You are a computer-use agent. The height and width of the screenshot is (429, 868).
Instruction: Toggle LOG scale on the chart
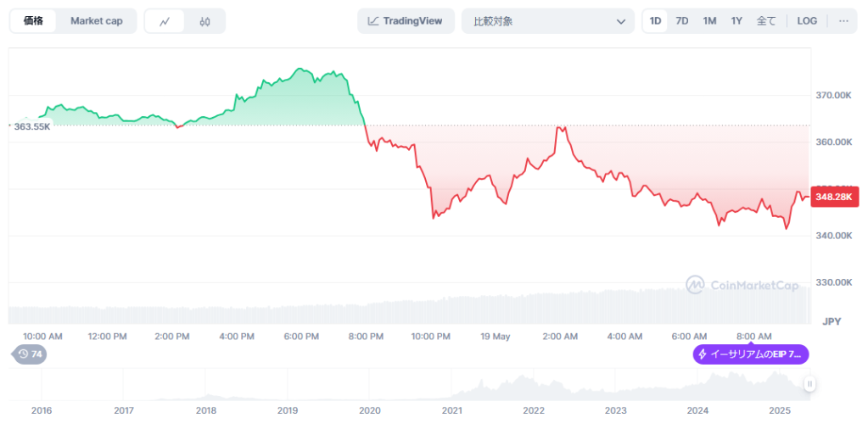click(x=807, y=21)
